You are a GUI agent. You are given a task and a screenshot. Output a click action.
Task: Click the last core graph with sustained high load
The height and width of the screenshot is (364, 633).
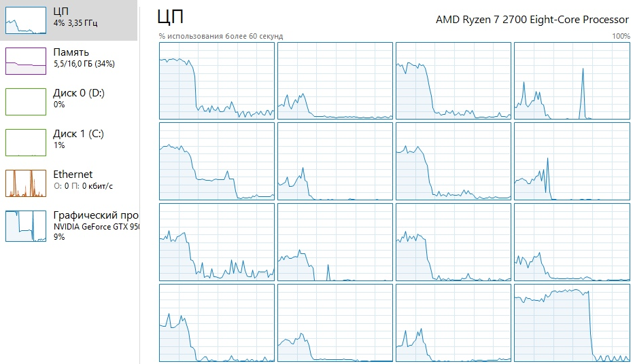[x=572, y=323]
